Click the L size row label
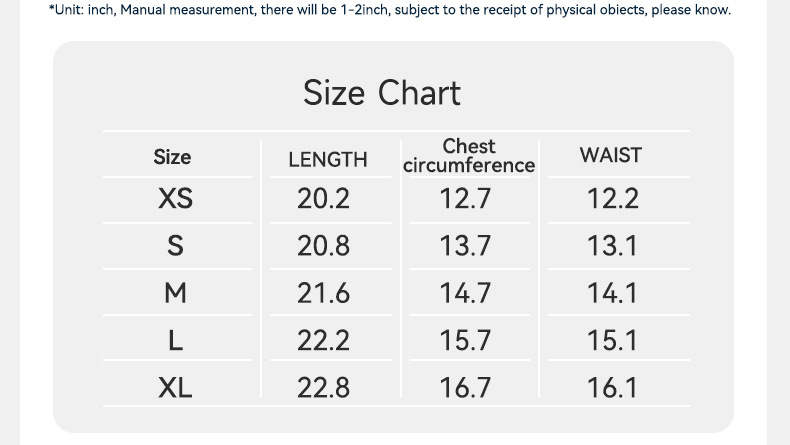 pyautogui.click(x=175, y=340)
